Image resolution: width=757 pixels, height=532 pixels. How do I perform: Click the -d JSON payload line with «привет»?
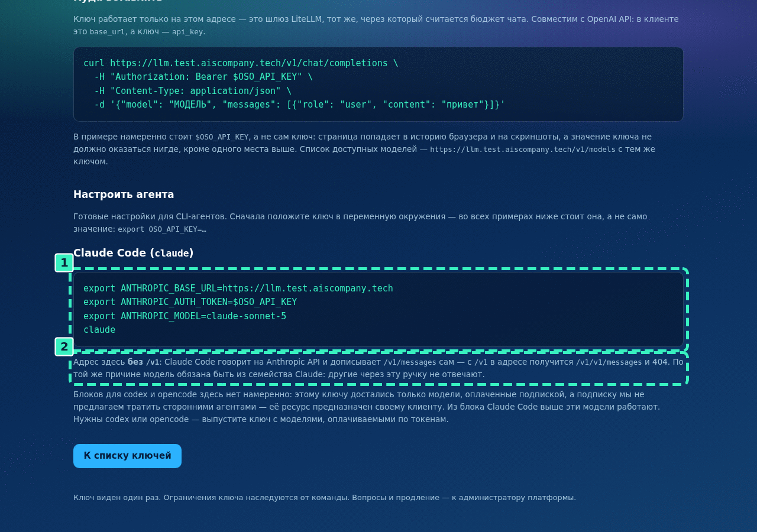[300, 105]
